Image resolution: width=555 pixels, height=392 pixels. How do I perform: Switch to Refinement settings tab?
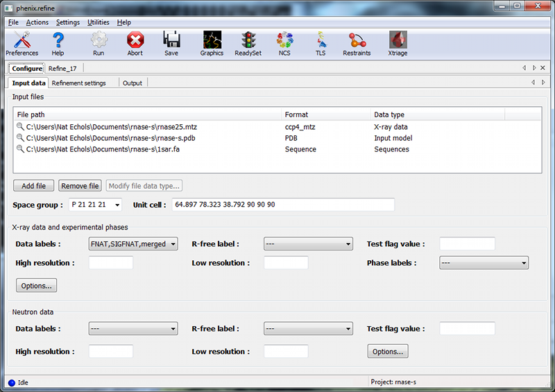point(78,83)
